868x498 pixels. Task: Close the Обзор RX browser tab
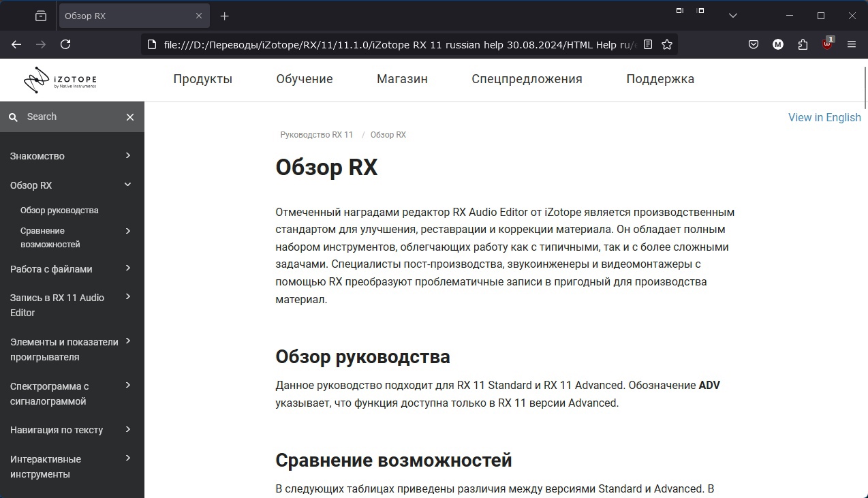[x=199, y=16]
